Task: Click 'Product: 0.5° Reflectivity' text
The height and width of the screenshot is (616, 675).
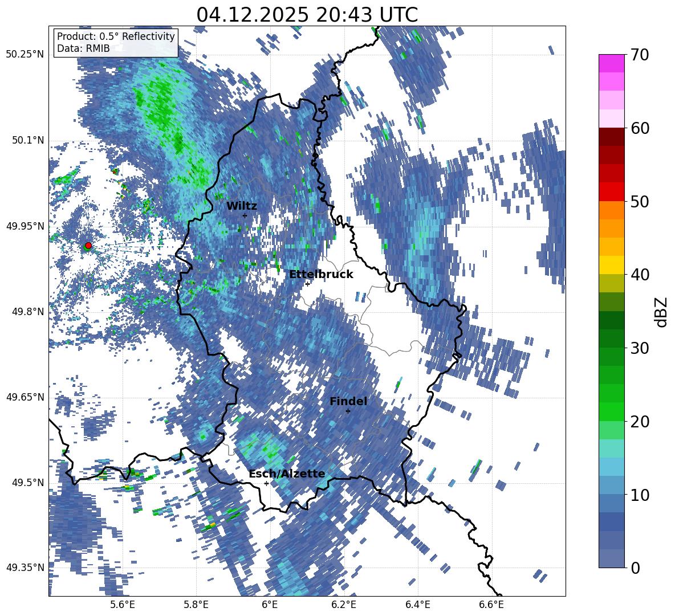Action: coord(116,36)
